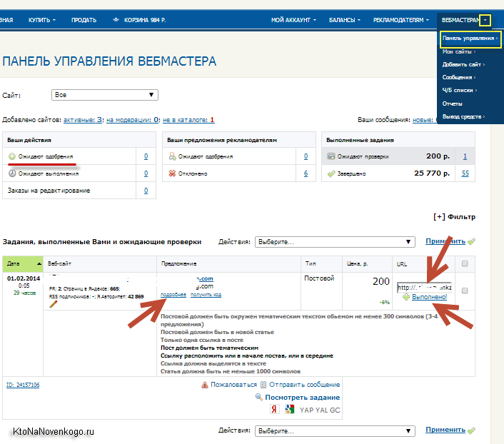
Task: Click the upper Применить link
Action: tap(445, 241)
